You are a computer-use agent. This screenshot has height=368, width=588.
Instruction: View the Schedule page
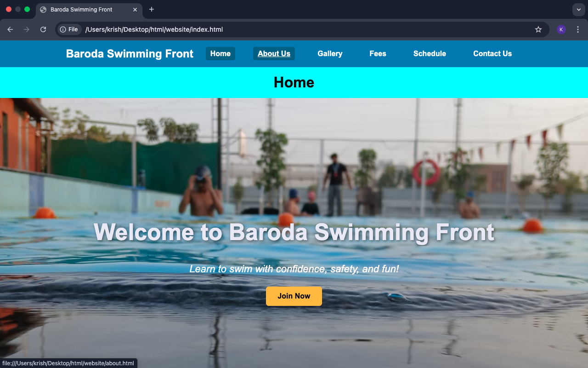coord(430,53)
